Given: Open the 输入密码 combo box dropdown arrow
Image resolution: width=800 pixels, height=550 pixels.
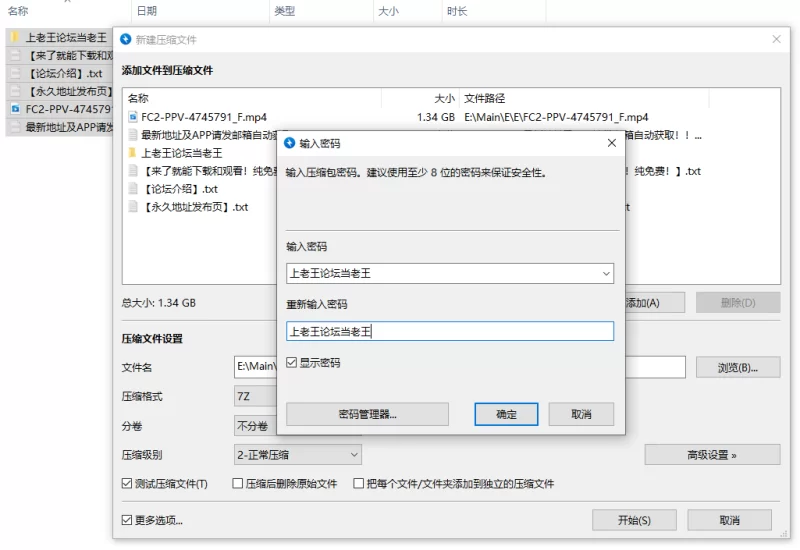Looking at the screenshot, I should click(606, 273).
